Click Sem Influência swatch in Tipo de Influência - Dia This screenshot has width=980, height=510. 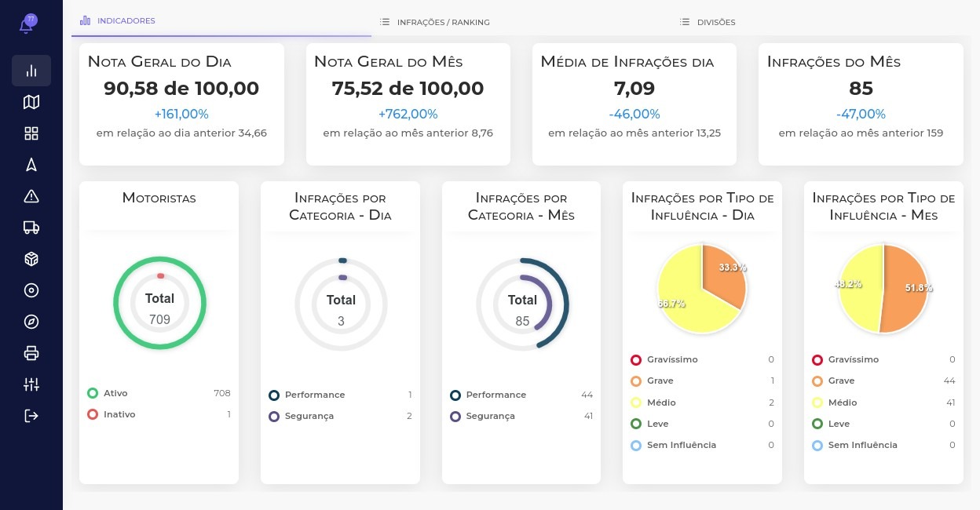(636, 445)
